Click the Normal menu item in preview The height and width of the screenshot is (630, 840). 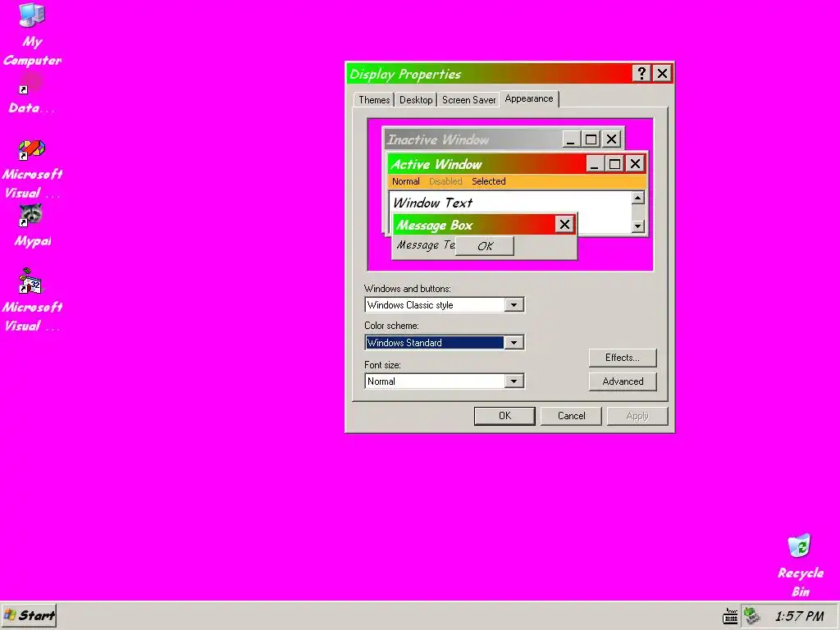405,181
